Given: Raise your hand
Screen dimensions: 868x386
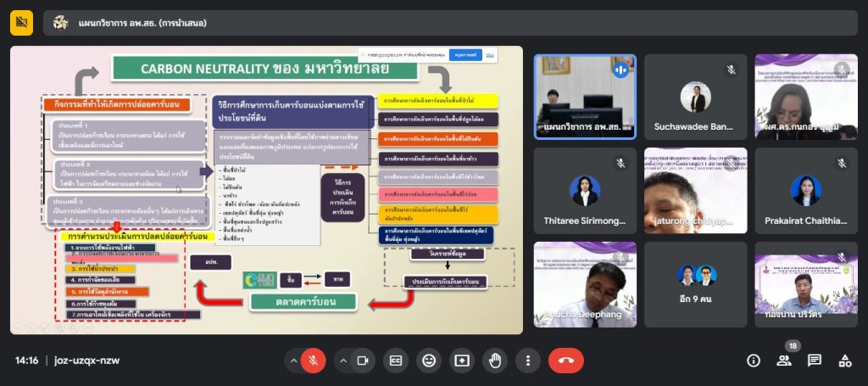Looking at the screenshot, I should pos(495,361).
